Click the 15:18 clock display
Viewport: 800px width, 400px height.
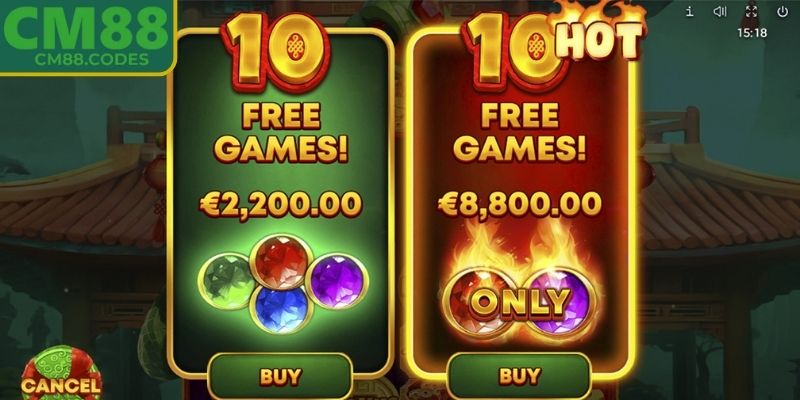pyautogui.click(x=752, y=33)
